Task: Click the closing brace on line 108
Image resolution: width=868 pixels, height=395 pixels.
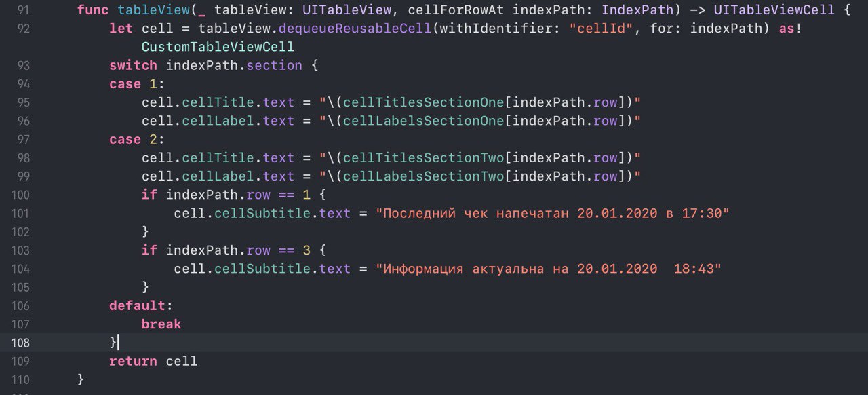Action: 113,343
